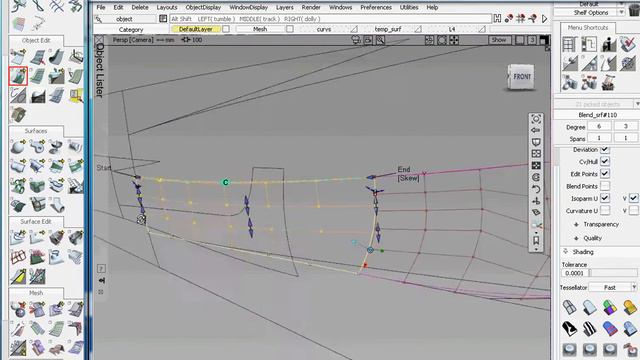Click the bookmark icon in viewport strip
This screenshot has width=640, height=360.
tap(536, 240)
